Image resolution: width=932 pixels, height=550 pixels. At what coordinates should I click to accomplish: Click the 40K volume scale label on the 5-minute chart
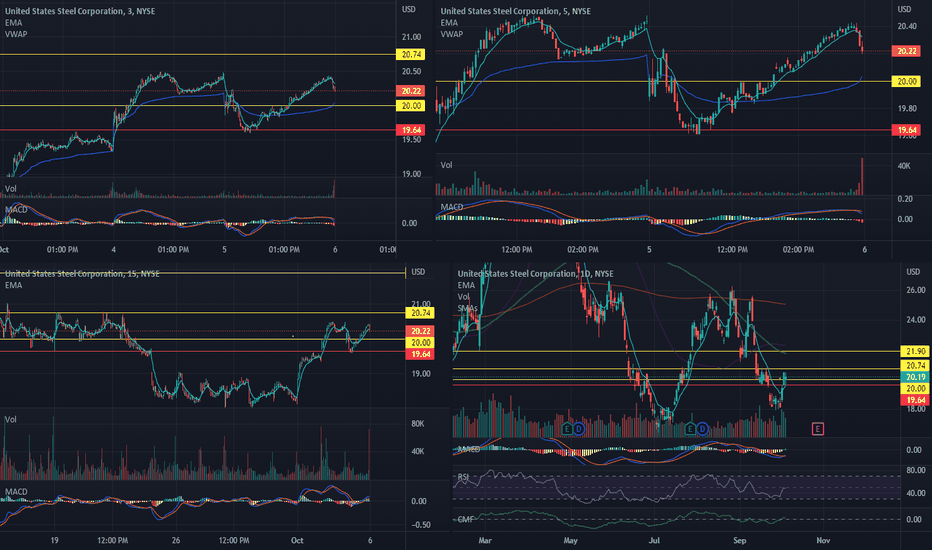click(x=903, y=166)
